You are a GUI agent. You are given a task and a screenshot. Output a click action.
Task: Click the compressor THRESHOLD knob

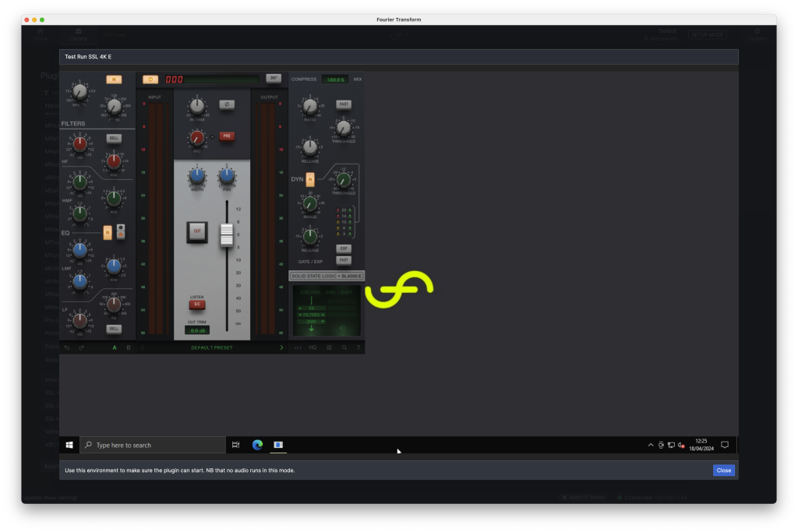(344, 129)
